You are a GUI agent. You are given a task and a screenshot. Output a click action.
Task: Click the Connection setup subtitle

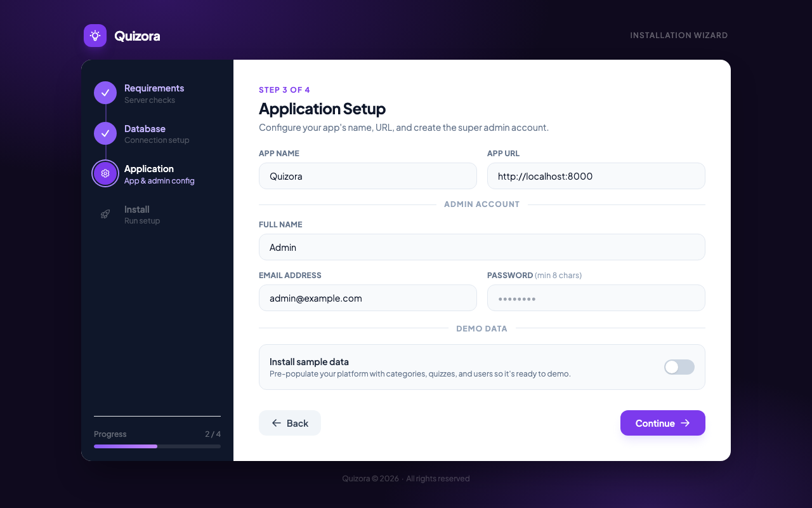[x=157, y=140]
